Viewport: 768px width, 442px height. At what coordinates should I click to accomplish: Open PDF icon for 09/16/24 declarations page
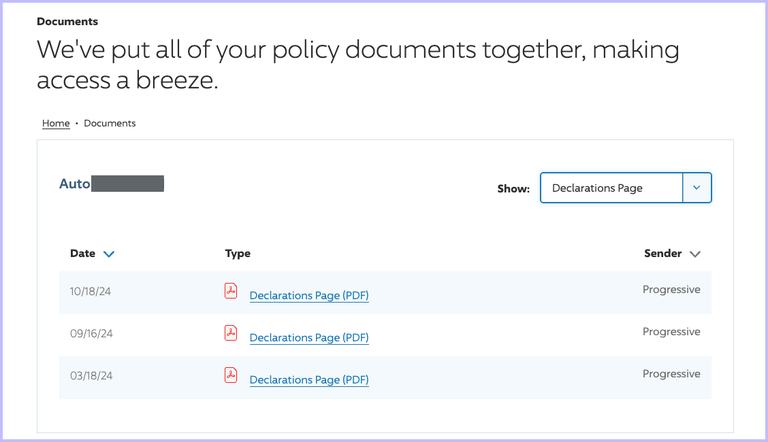pyautogui.click(x=231, y=333)
